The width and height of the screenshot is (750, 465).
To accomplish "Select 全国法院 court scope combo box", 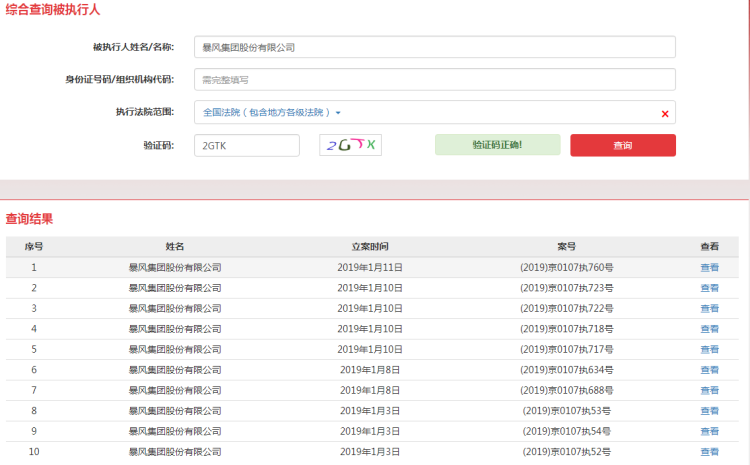I will [420, 113].
